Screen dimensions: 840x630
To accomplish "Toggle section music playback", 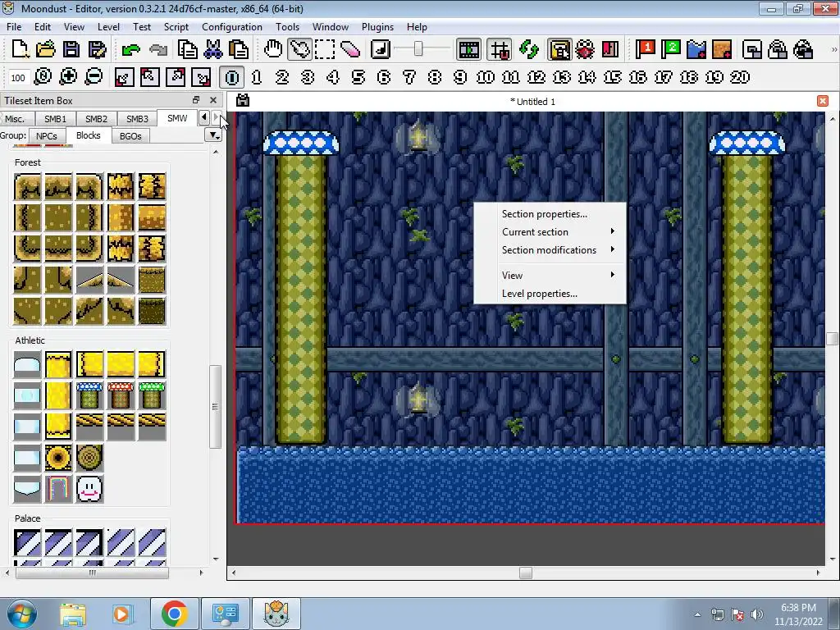I will point(381,49).
